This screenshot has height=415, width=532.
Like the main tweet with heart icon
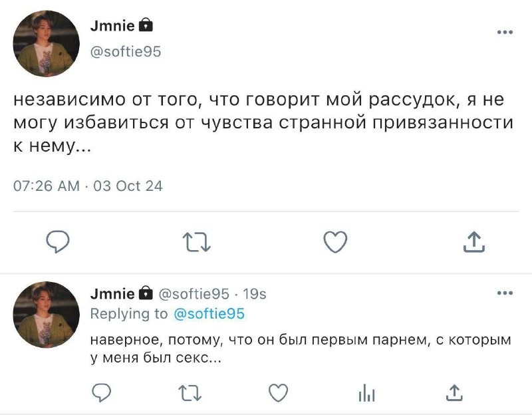point(335,241)
